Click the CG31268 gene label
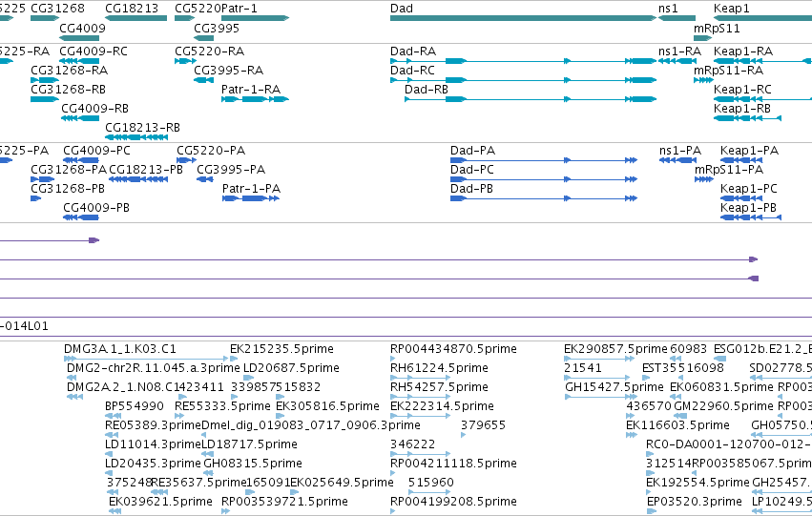 pyautogui.click(x=57, y=9)
